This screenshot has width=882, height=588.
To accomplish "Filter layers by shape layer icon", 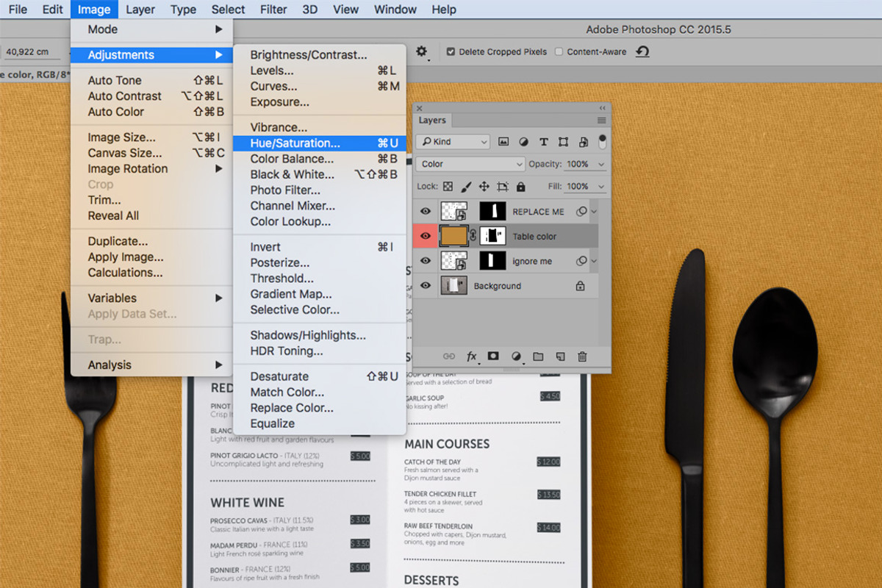I will [563, 142].
